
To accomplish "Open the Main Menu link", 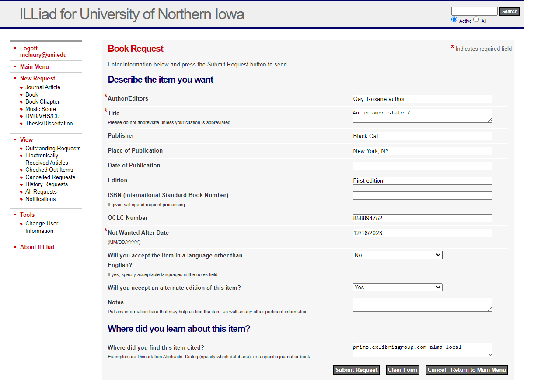I will point(35,66).
